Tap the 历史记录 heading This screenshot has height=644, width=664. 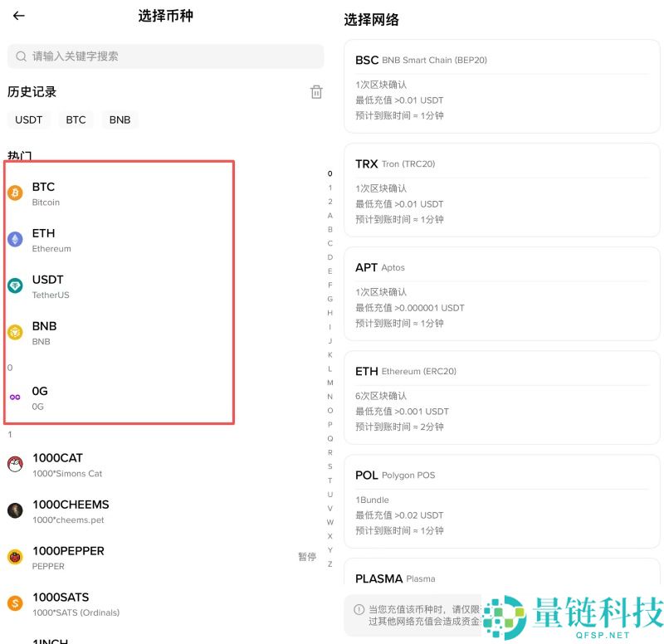[32, 92]
